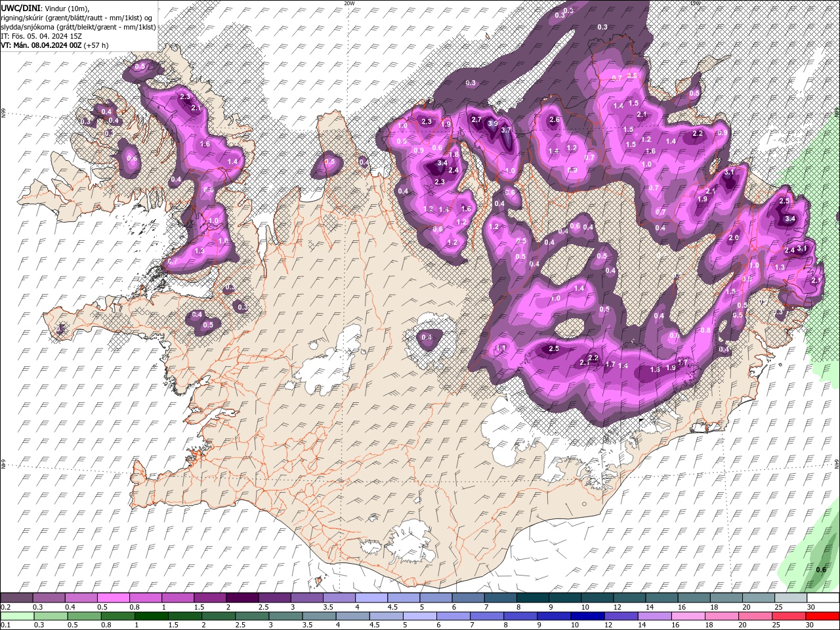Click the 'UWC/DINI: Vindur (10m),' title line

click(45, 7)
